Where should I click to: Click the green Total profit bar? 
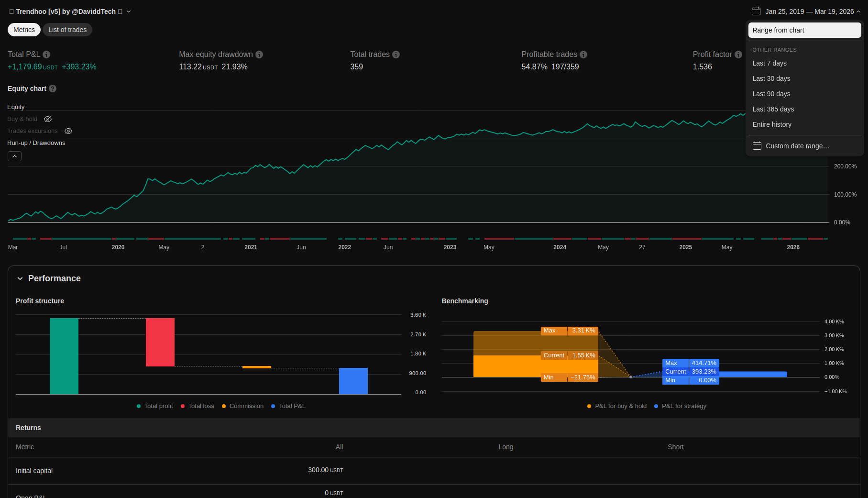64,356
